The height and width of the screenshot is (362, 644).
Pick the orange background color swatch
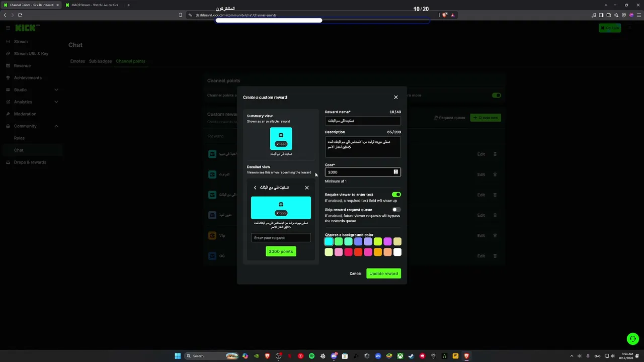point(378,252)
